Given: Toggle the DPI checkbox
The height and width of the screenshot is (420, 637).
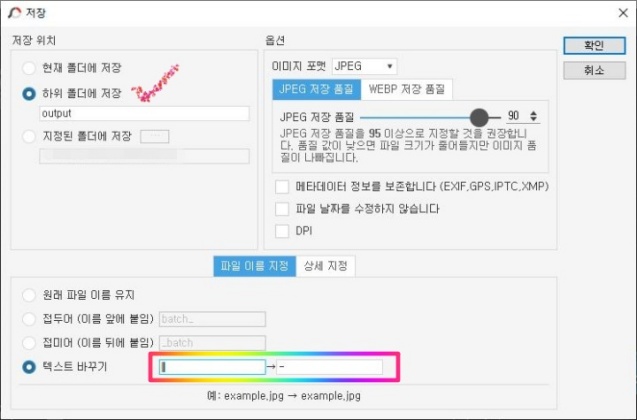Looking at the screenshot, I should [x=282, y=231].
